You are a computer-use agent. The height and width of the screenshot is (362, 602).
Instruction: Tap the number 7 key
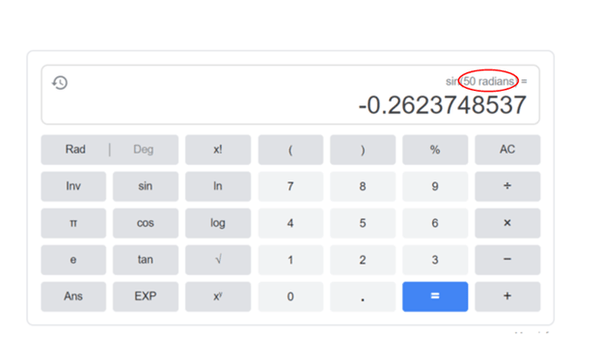pos(290,186)
